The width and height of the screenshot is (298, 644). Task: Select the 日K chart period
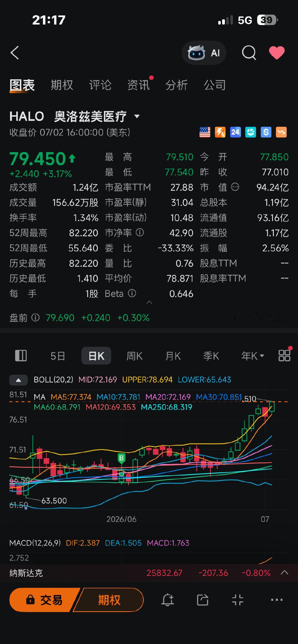tap(96, 356)
